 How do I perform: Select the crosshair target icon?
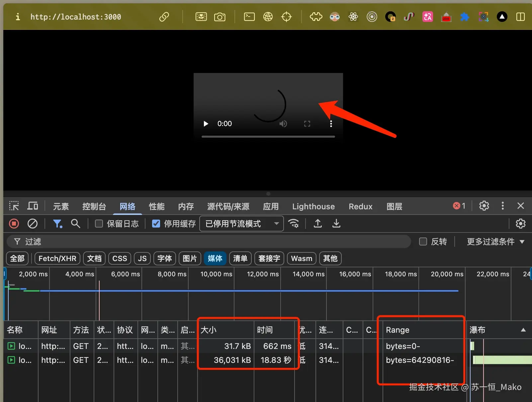click(x=286, y=17)
